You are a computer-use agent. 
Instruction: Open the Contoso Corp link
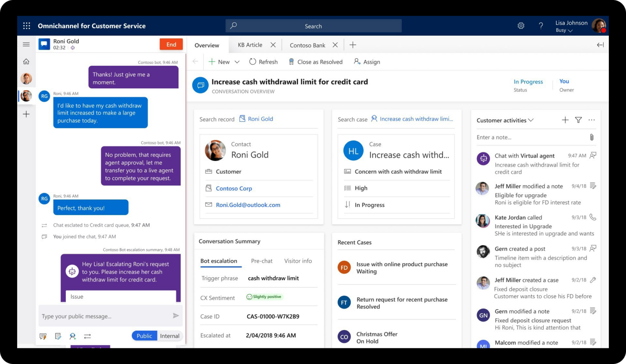234,188
